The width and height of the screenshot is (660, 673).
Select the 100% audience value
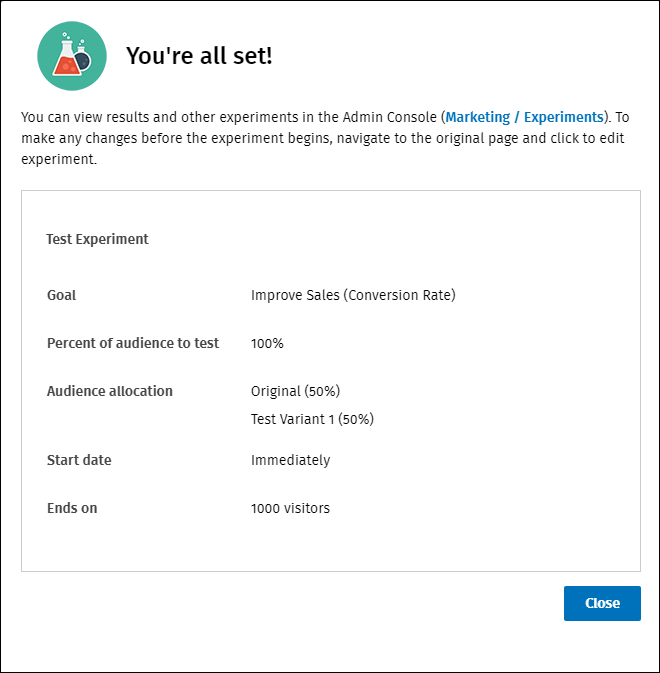(267, 343)
